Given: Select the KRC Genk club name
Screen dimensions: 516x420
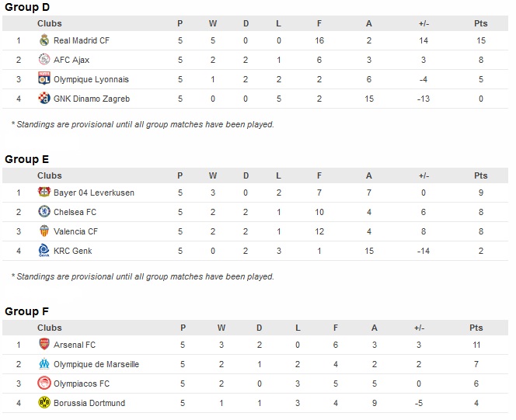Looking at the screenshot, I should [73, 251].
